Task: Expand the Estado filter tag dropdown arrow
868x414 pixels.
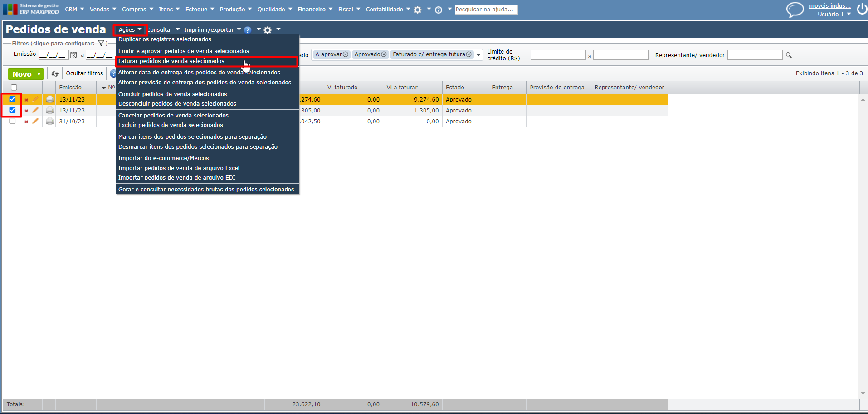Action: tap(478, 55)
